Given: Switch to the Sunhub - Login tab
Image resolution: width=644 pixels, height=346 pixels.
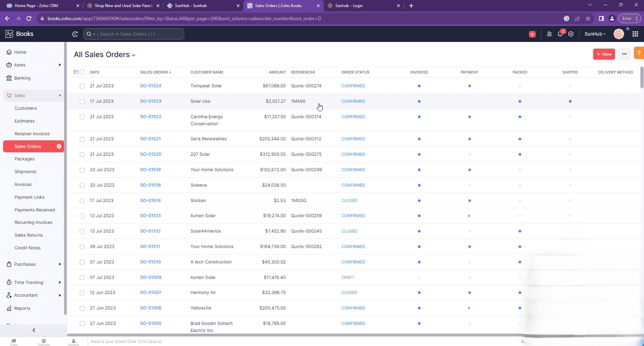Looking at the screenshot, I should pos(364,6).
